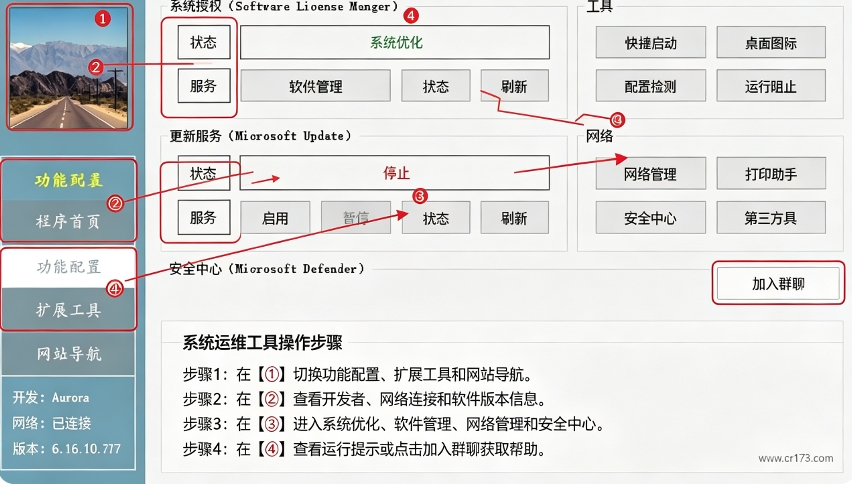852x484 pixels.
Task: Launch the 打印助手 button
Action: [x=771, y=174]
